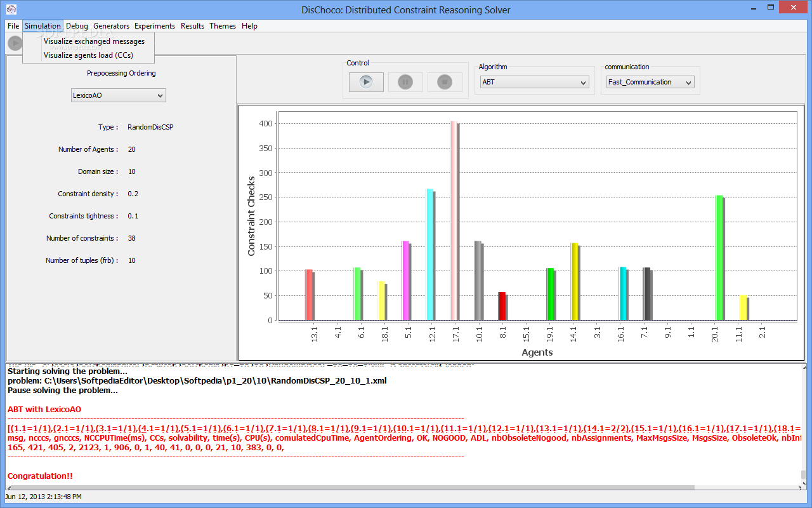Viewport: 812px width, 508px height.
Task: Click the cyan bar for agent 16.1
Action: click(x=623, y=293)
